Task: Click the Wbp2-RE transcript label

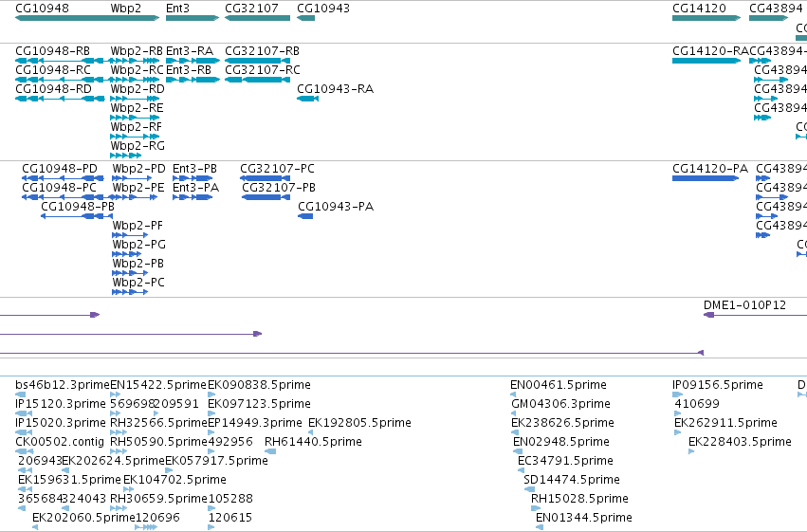Action: point(137,108)
